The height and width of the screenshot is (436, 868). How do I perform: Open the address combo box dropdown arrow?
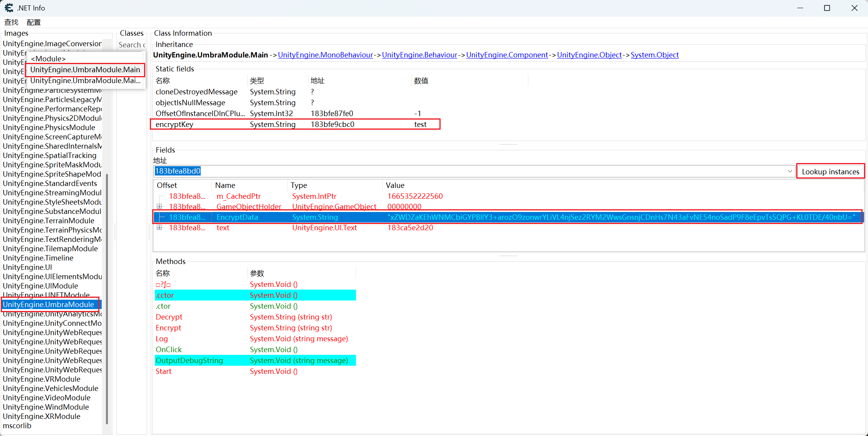(790, 171)
